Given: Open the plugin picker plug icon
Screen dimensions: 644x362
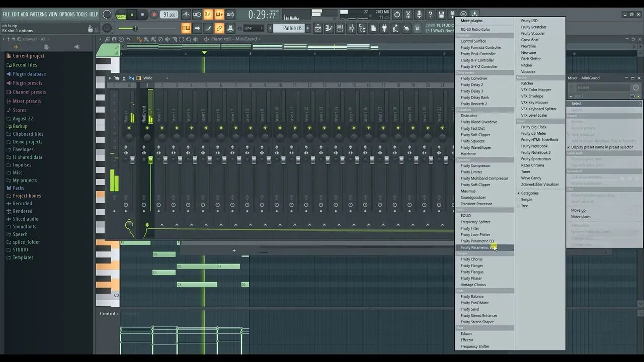Looking at the screenshot, I should [x=384, y=28].
